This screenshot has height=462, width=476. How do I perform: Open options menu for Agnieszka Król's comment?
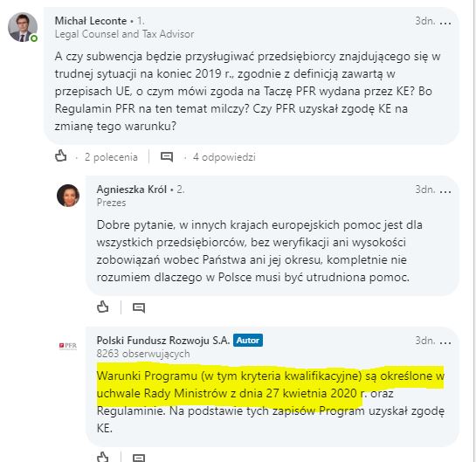(445, 191)
